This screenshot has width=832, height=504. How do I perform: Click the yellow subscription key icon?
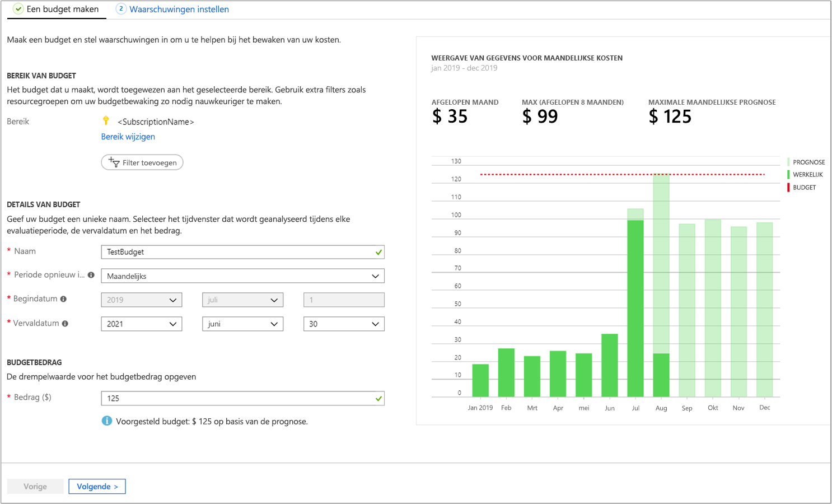tap(106, 120)
